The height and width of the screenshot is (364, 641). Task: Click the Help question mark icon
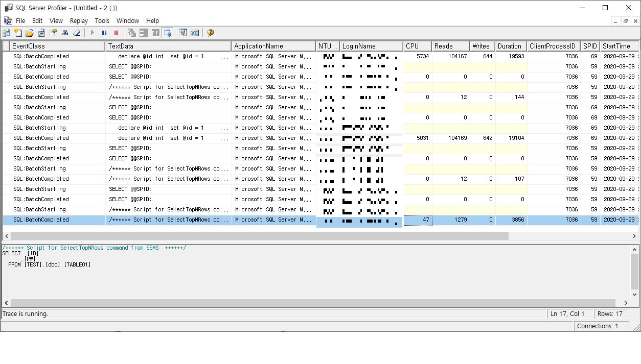211,33
